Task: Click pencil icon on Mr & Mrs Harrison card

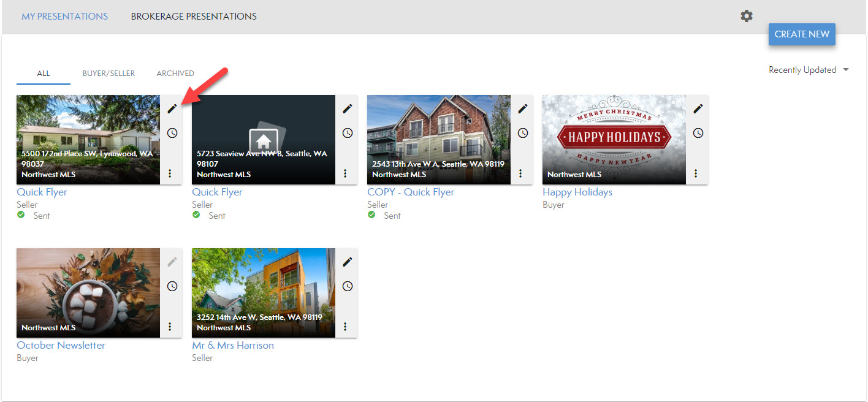Action: click(348, 262)
